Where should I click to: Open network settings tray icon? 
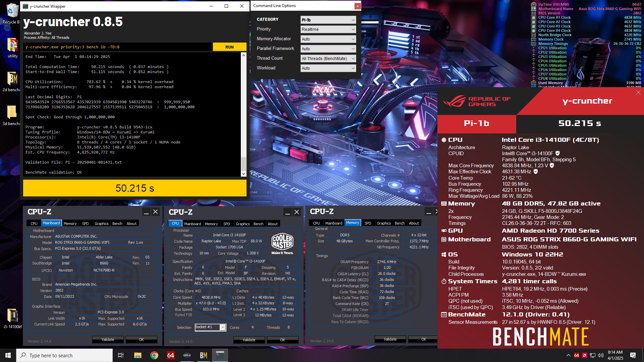593,355
